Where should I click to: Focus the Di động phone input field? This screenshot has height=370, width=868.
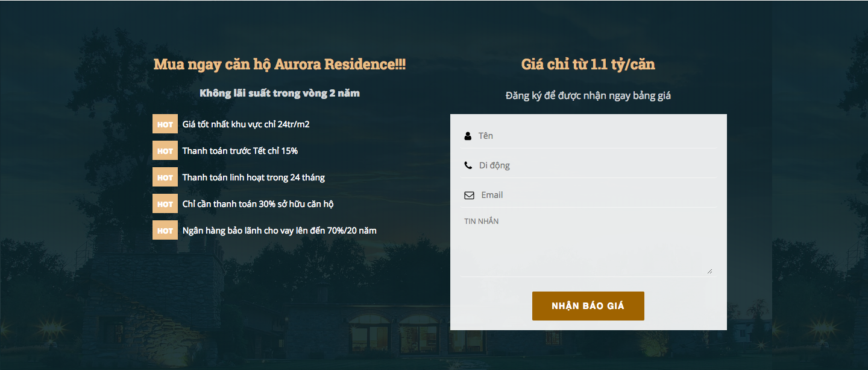pos(588,165)
